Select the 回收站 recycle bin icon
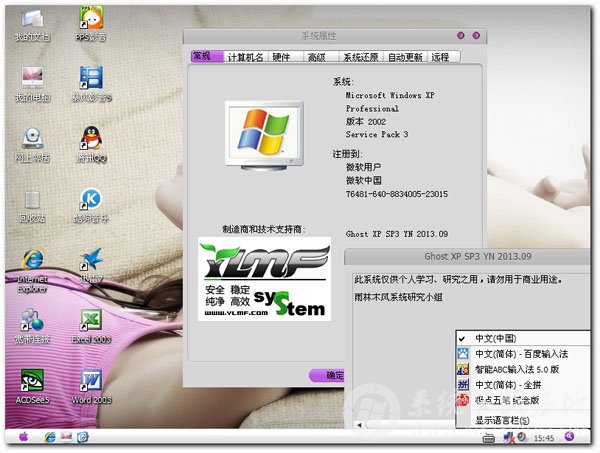The height and width of the screenshot is (453, 600). [32, 207]
